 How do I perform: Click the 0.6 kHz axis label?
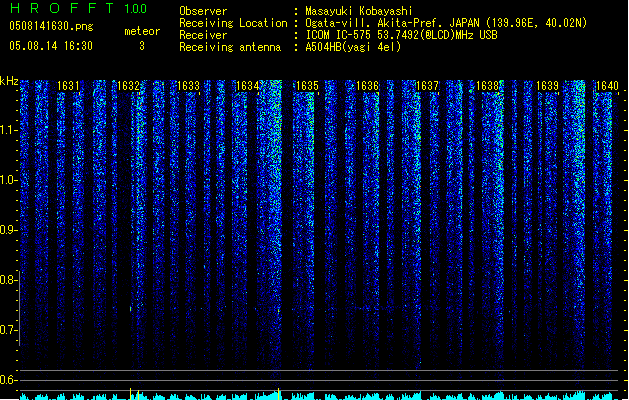click(8, 380)
